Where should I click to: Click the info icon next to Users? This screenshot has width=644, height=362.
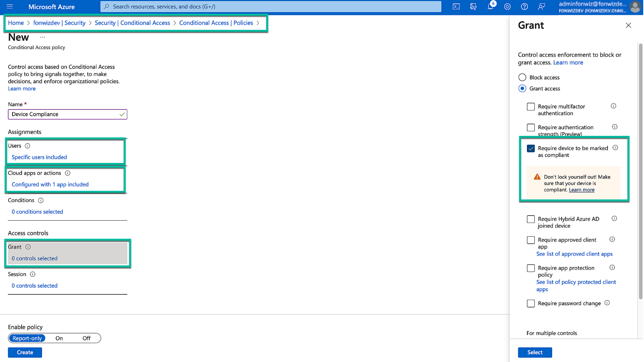(x=27, y=146)
